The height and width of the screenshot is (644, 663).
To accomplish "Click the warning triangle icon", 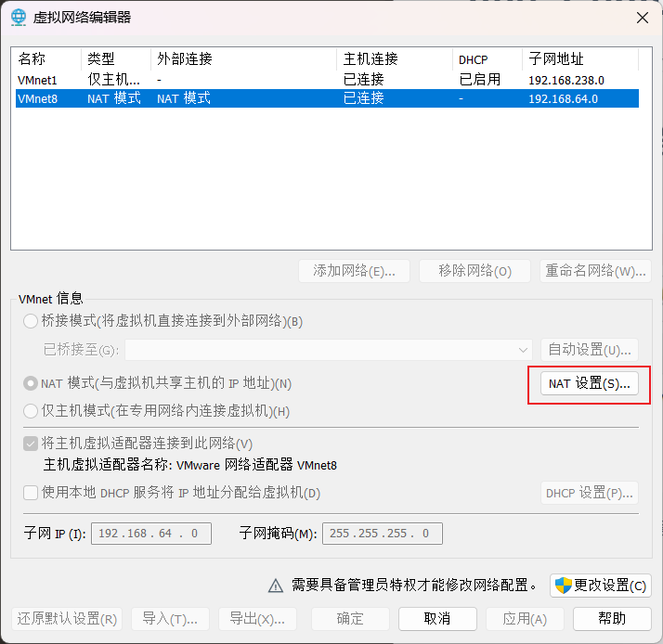I will pos(276,586).
